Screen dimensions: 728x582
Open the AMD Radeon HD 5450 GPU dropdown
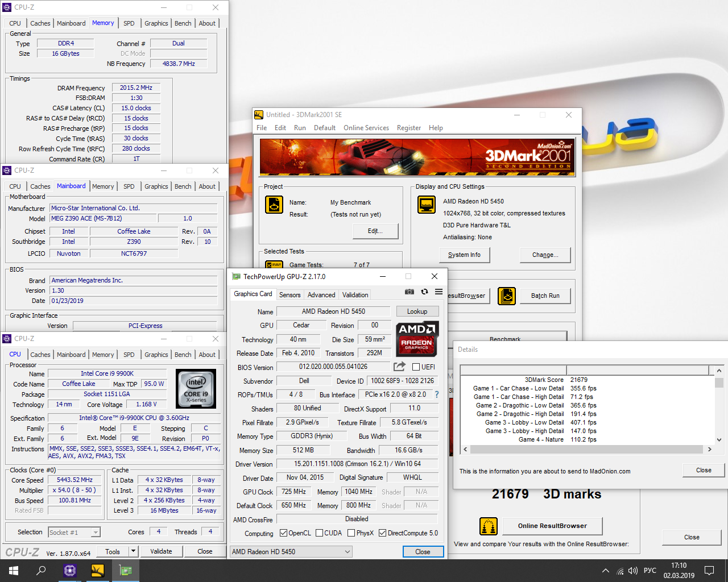[291, 552]
